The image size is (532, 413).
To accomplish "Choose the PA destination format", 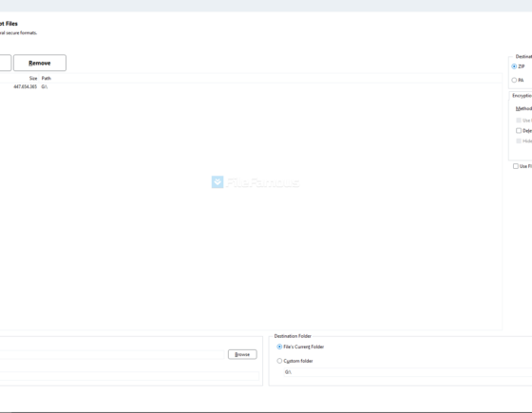I will tap(514, 81).
